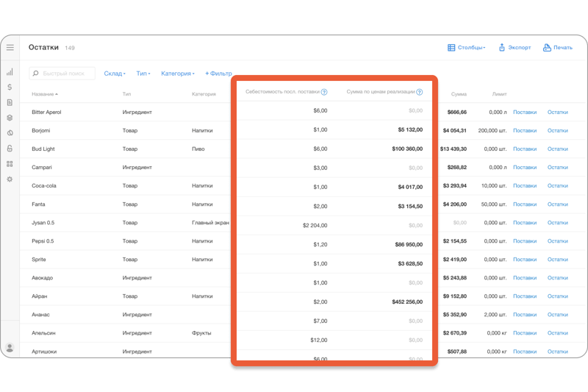
Task: Select the Borjomi row name
Action: click(41, 130)
